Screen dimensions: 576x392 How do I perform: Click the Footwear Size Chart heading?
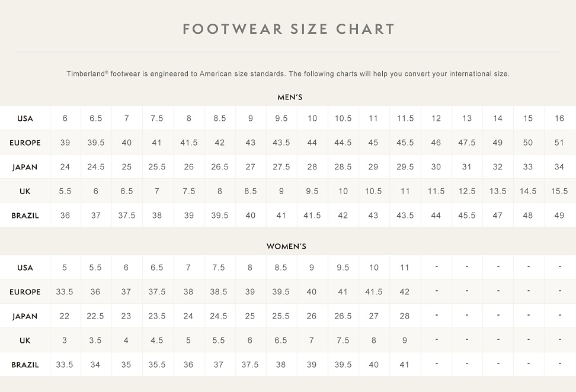(x=288, y=29)
